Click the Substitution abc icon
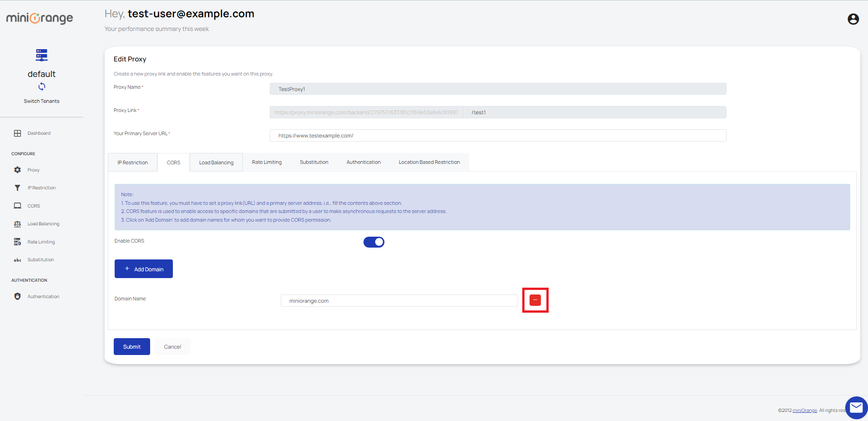This screenshot has height=421, width=868. coord(17,260)
